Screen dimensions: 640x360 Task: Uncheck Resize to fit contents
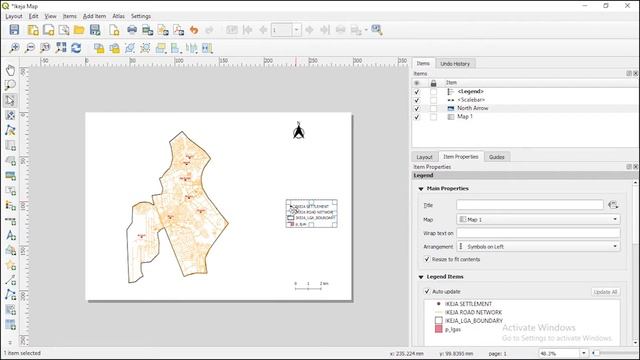427,259
